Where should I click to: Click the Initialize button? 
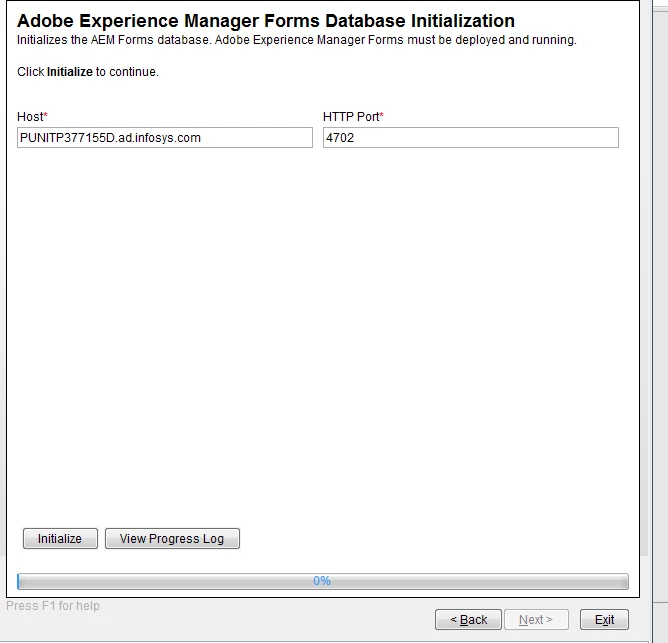point(60,539)
